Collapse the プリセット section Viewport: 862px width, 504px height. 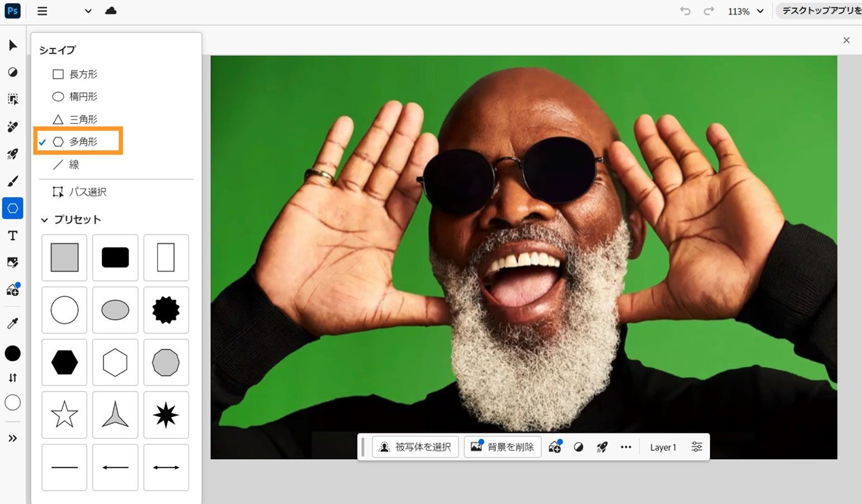tap(45, 220)
